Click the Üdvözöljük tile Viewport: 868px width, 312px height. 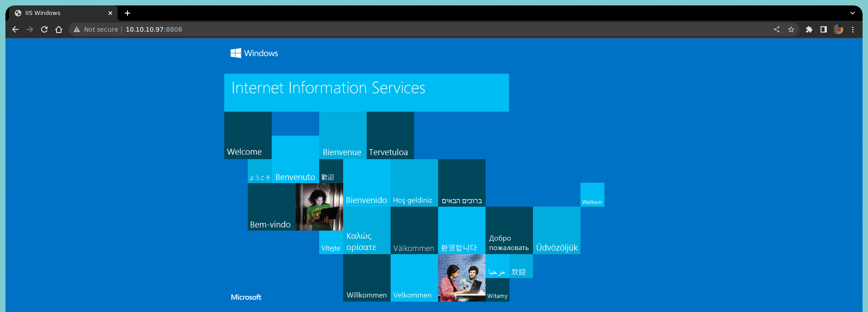[x=557, y=230]
